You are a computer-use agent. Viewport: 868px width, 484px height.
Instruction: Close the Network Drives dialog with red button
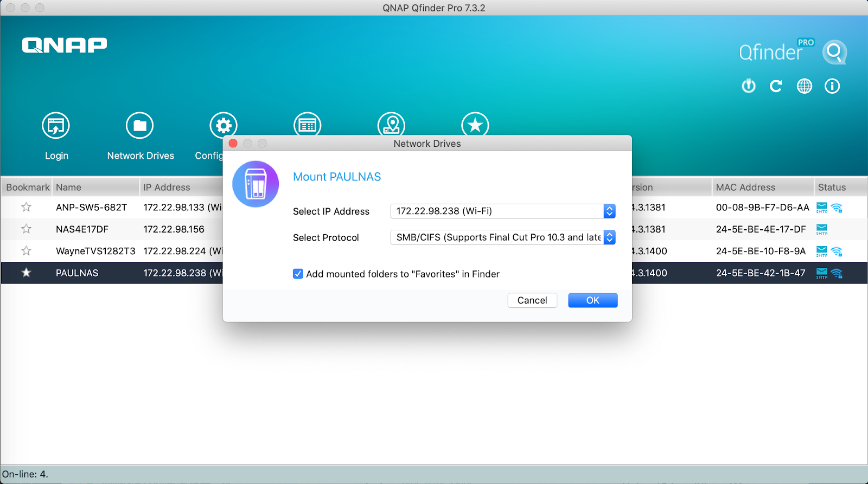[x=233, y=143]
